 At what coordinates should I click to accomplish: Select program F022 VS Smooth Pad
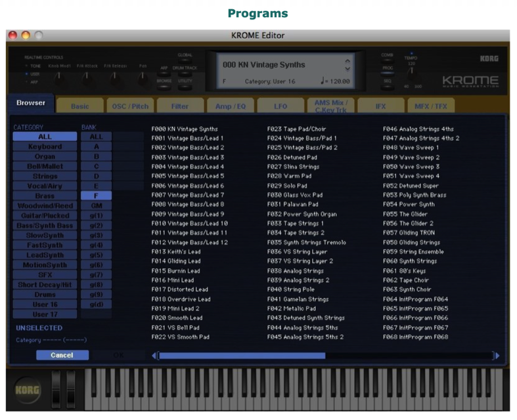pos(181,337)
